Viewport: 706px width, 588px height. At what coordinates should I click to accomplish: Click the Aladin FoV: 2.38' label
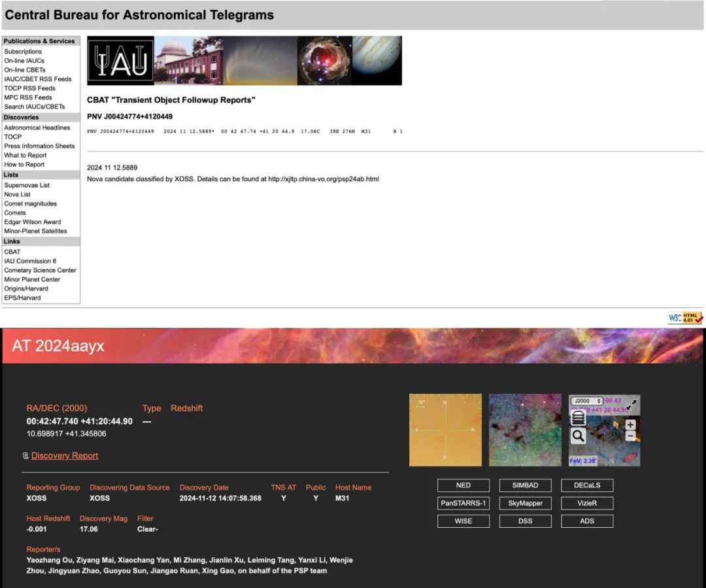[582, 461]
